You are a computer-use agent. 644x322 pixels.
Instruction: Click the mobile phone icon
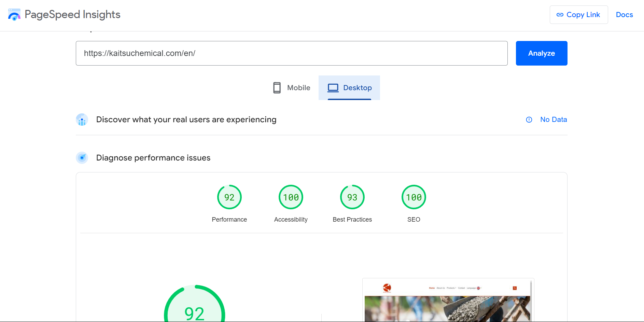tap(277, 88)
